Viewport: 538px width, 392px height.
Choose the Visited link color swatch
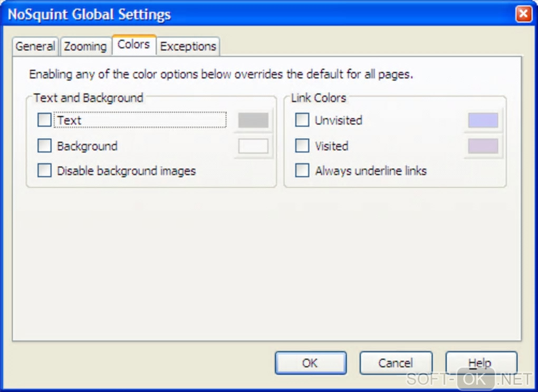pyautogui.click(x=483, y=146)
